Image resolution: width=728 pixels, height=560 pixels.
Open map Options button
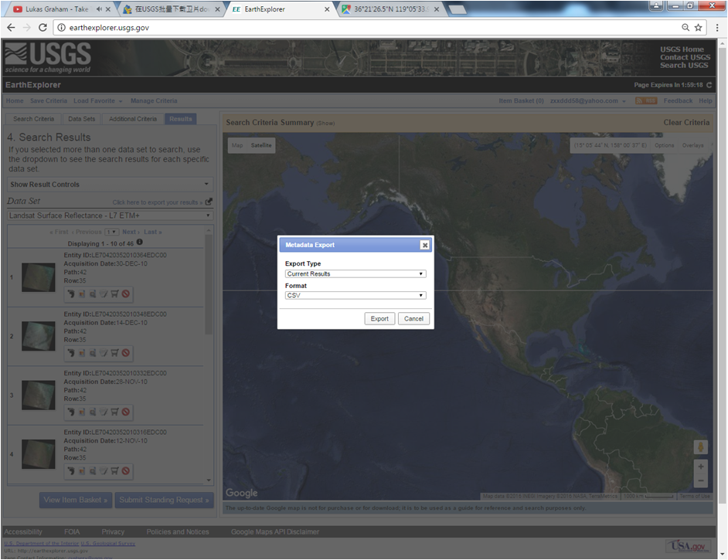click(664, 145)
